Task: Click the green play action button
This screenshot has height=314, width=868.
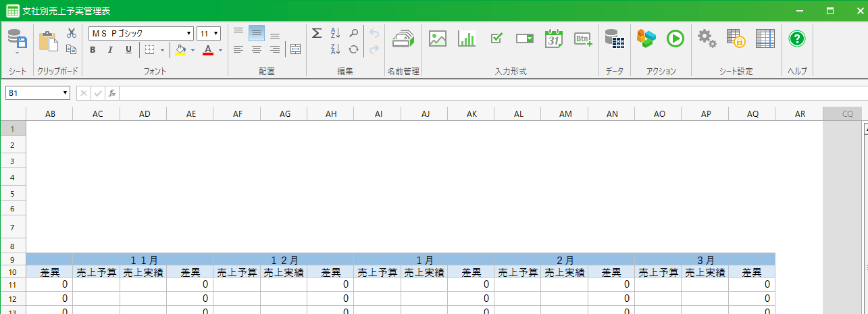Action: pyautogui.click(x=675, y=39)
